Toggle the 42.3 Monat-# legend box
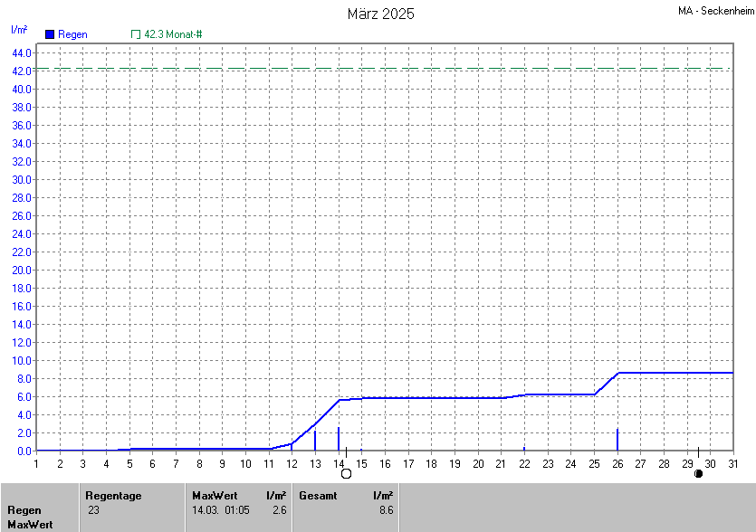This screenshot has width=756, height=532. (x=136, y=34)
